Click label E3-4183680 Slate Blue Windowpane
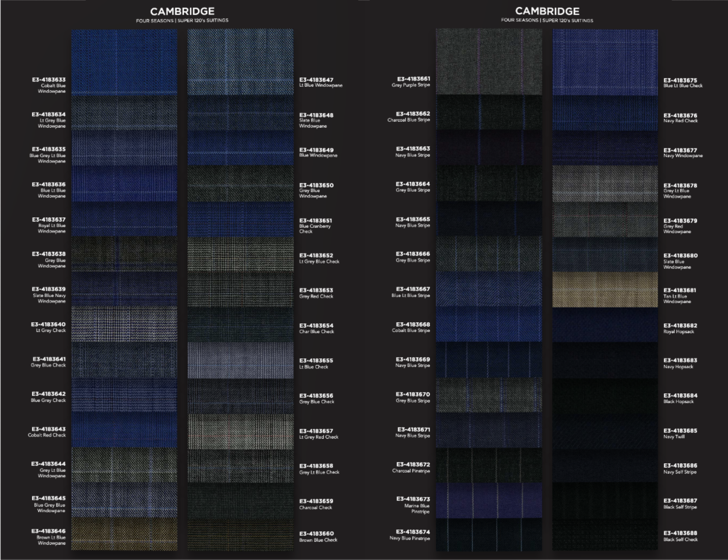728x560 pixels. [681, 261]
